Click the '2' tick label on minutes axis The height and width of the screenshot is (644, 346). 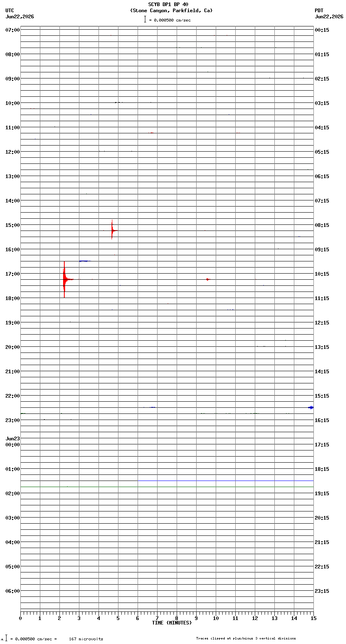click(x=59, y=618)
